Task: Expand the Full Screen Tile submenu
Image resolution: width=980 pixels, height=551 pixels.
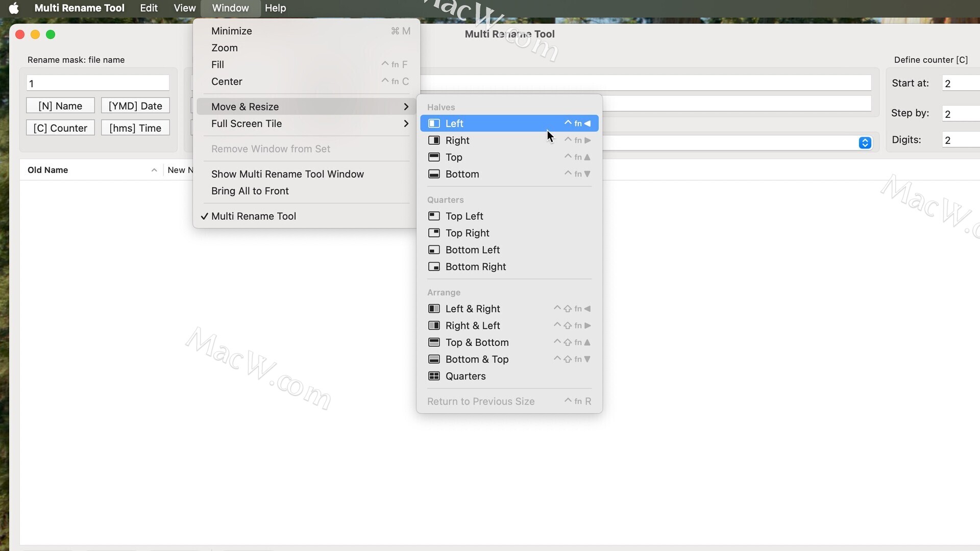Action: pos(306,123)
